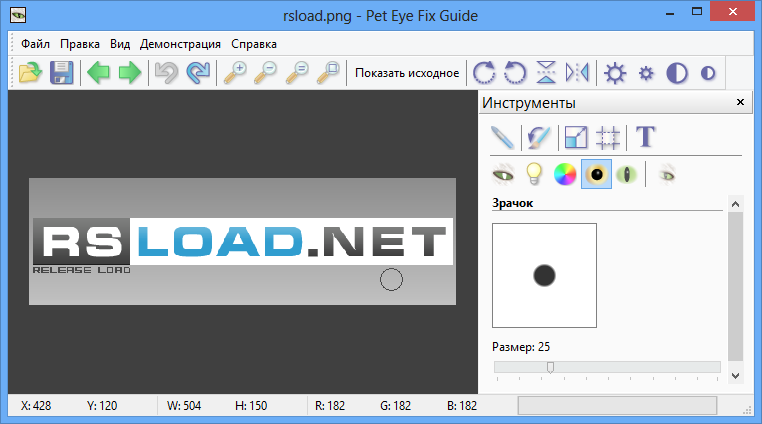The image size is (762, 424).
Task: Open the Правка menu
Action: pos(80,44)
